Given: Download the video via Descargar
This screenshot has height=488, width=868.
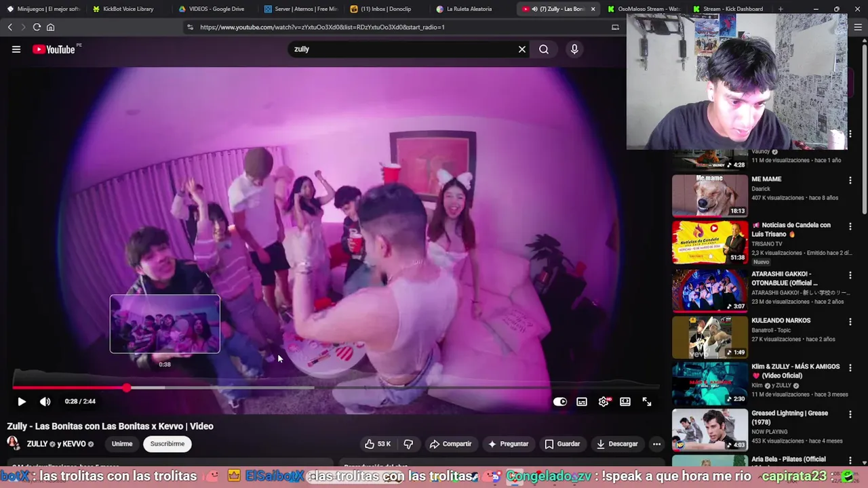Looking at the screenshot, I should (x=617, y=444).
